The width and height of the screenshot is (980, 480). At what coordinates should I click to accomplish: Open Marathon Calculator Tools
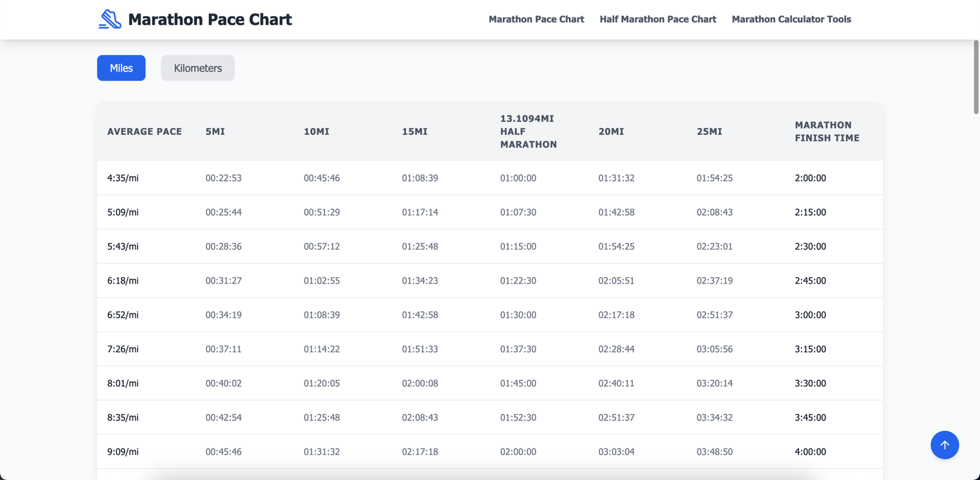[791, 19]
